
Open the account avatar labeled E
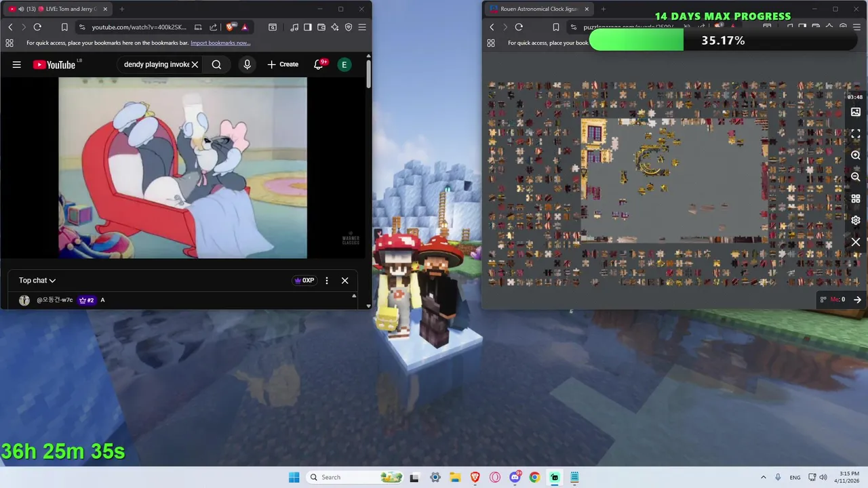[x=344, y=64]
